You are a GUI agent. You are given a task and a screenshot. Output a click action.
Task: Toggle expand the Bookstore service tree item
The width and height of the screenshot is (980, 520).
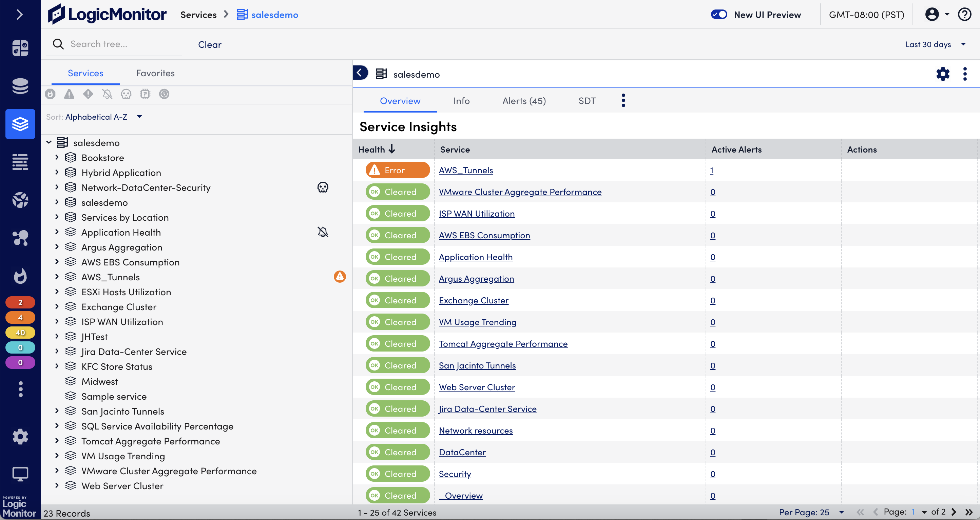click(x=58, y=157)
